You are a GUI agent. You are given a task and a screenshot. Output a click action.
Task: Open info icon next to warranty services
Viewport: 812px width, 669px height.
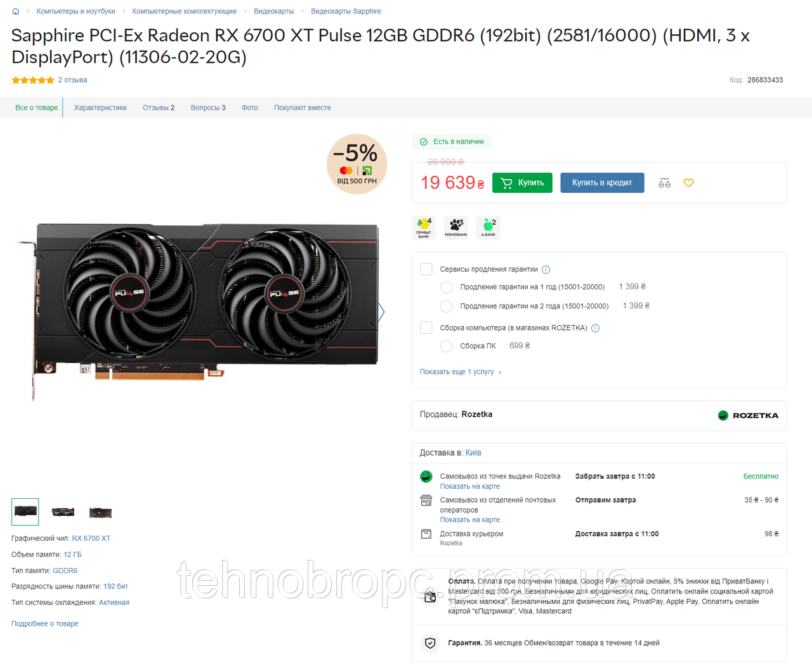546,270
